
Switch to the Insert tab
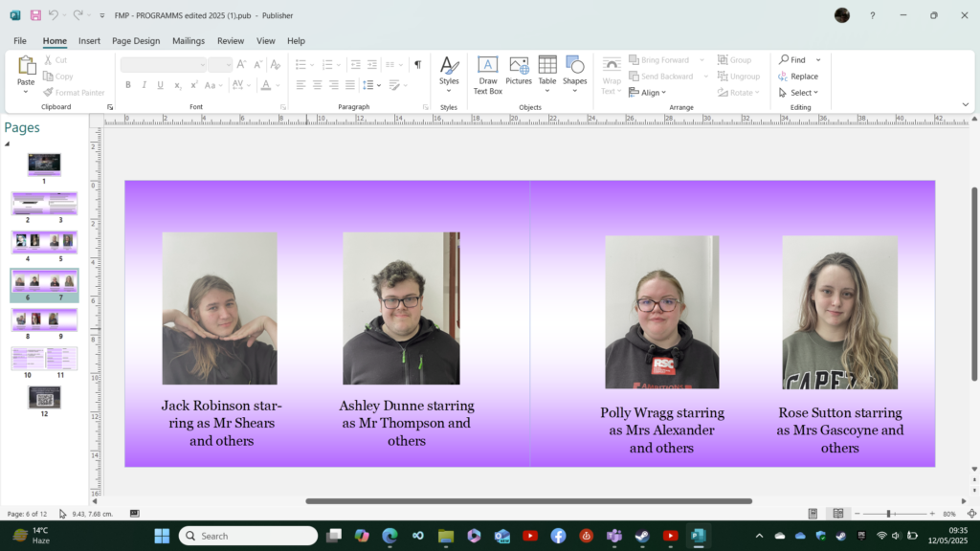[x=89, y=40]
